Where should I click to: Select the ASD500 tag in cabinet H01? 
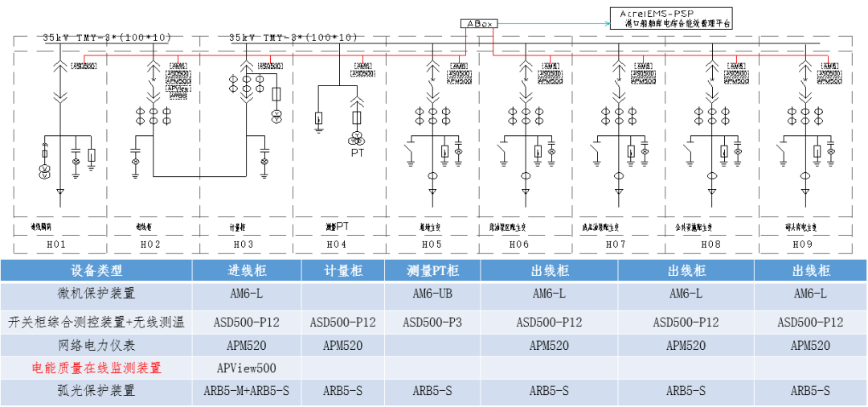click(x=84, y=66)
